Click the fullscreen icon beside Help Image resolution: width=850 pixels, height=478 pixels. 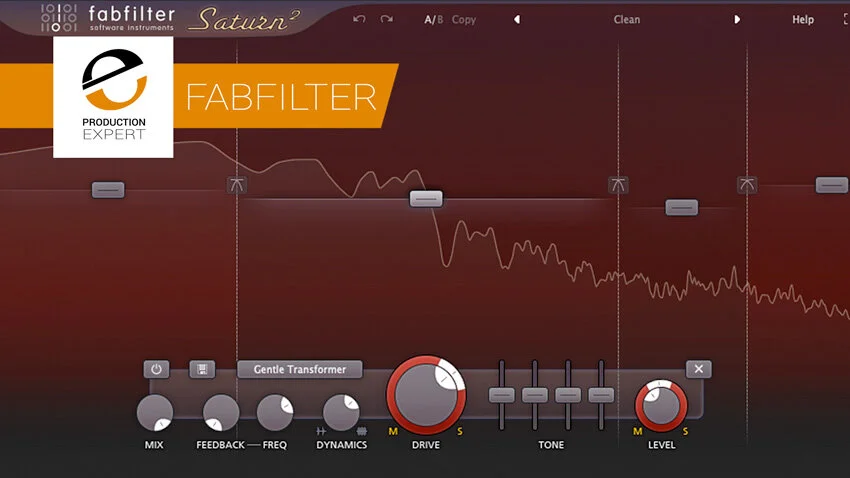click(x=846, y=20)
